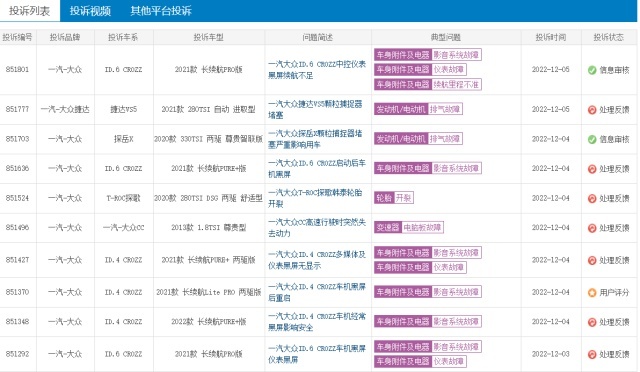This screenshot has height=372, width=640.
Task: Click green status icon in row 851801
Action: 592,70
